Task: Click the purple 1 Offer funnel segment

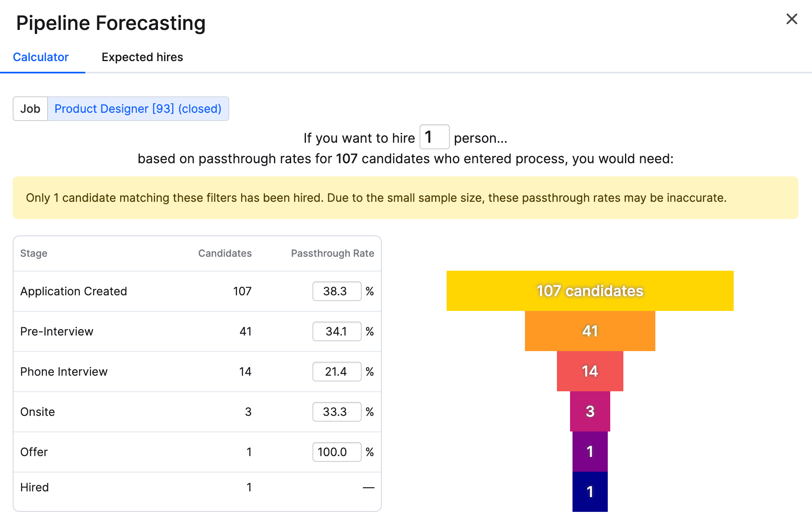Action: pyautogui.click(x=590, y=452)
